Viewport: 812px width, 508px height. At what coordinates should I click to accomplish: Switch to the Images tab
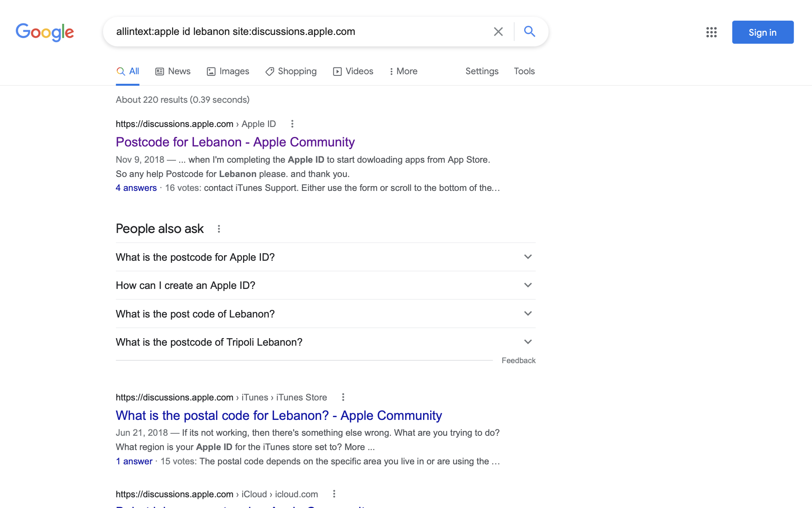point(228,71)
